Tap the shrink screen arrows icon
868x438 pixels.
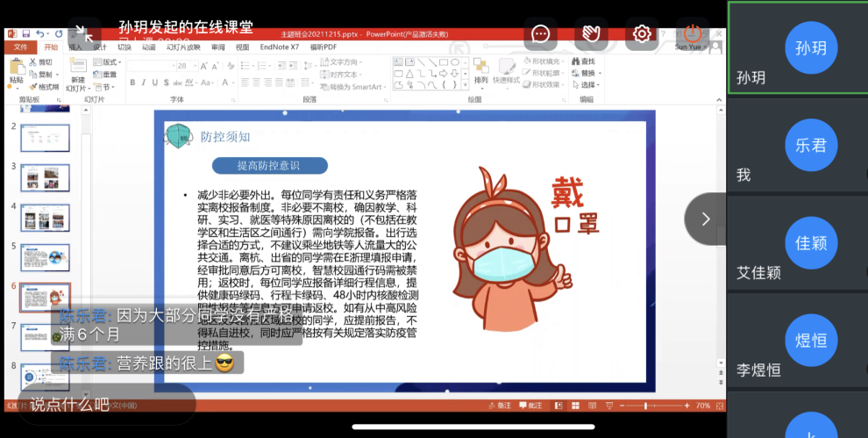tap(84, 34)
